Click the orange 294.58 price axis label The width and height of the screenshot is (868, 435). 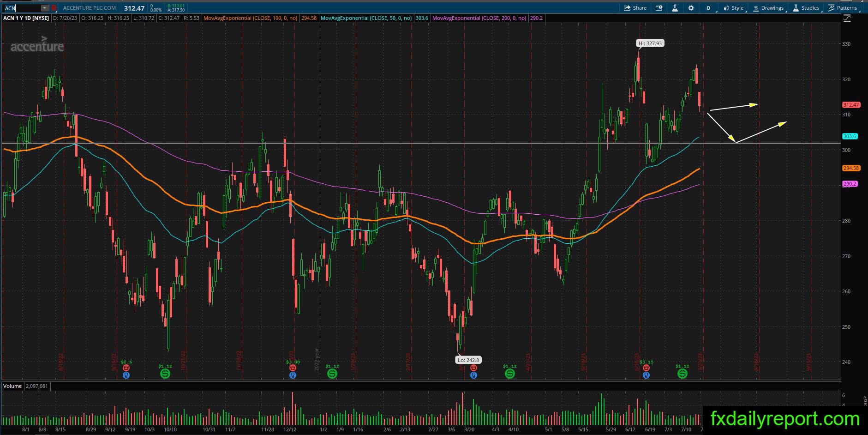point(851,168)
